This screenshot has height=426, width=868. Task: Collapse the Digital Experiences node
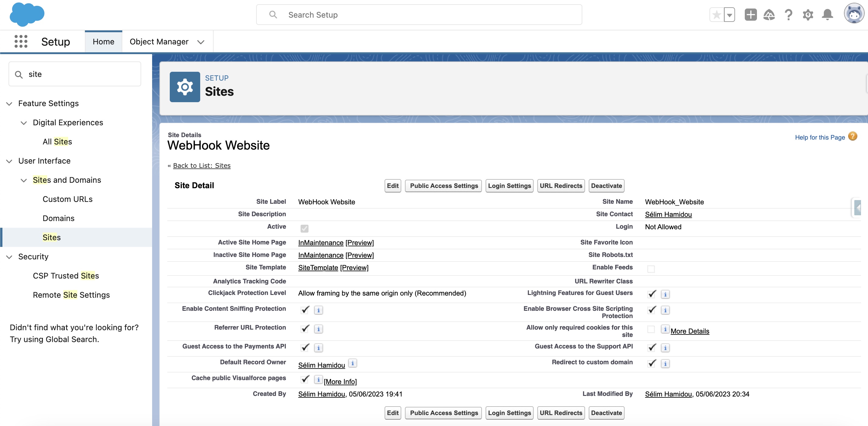[24, 123]
